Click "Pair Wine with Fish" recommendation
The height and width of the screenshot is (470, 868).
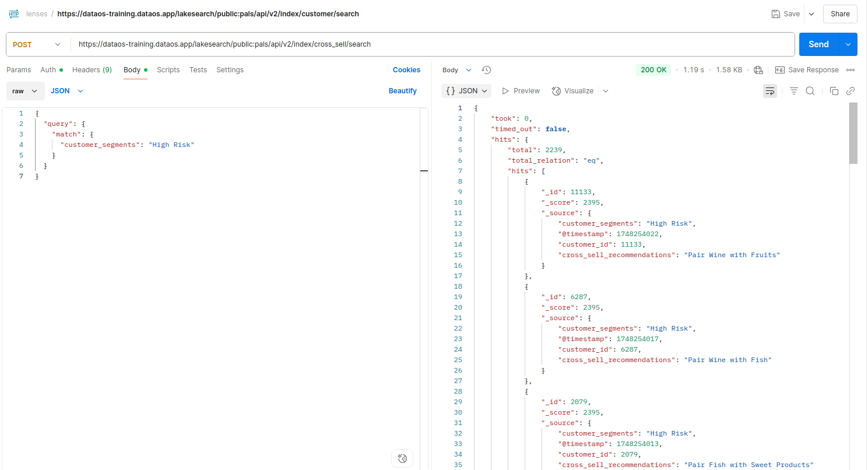pyautogui.click(x=728, y=360)
